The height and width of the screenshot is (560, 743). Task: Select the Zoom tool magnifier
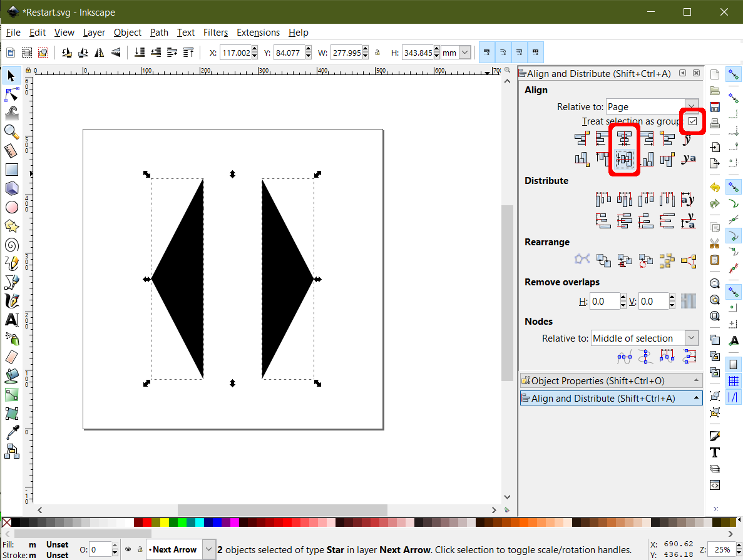tap(11, 131)
